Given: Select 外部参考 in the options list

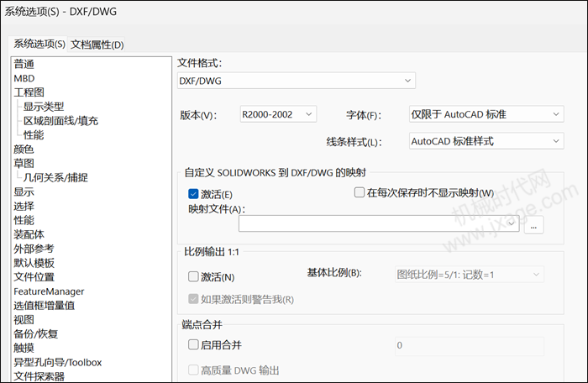Looking at the screenshot, I should (x=34, y=249).
